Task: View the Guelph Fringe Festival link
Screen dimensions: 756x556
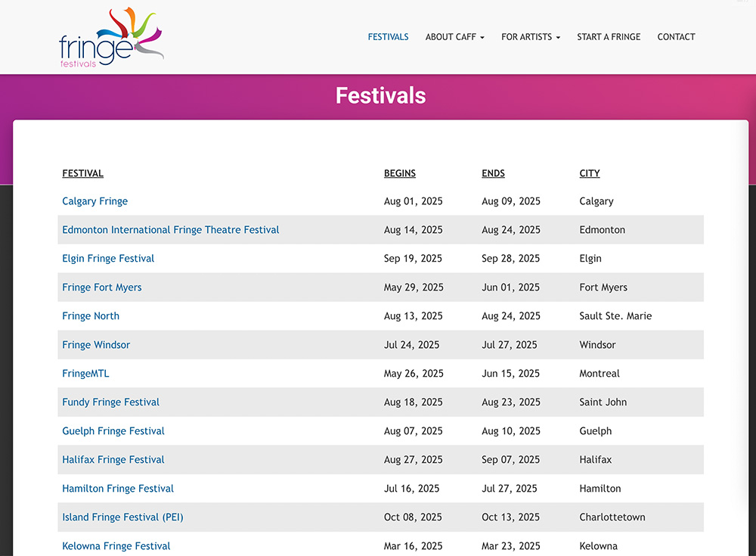Action: click(x=113, y=431)
